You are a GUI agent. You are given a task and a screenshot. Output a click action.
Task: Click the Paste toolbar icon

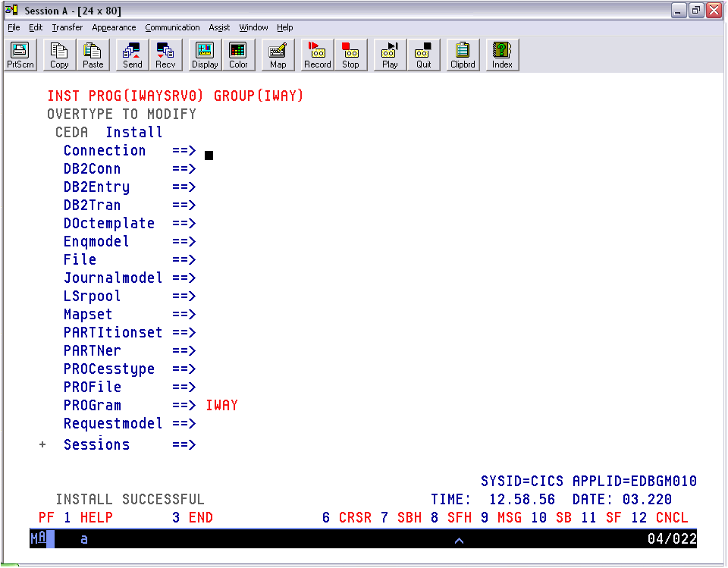[93, 55]
